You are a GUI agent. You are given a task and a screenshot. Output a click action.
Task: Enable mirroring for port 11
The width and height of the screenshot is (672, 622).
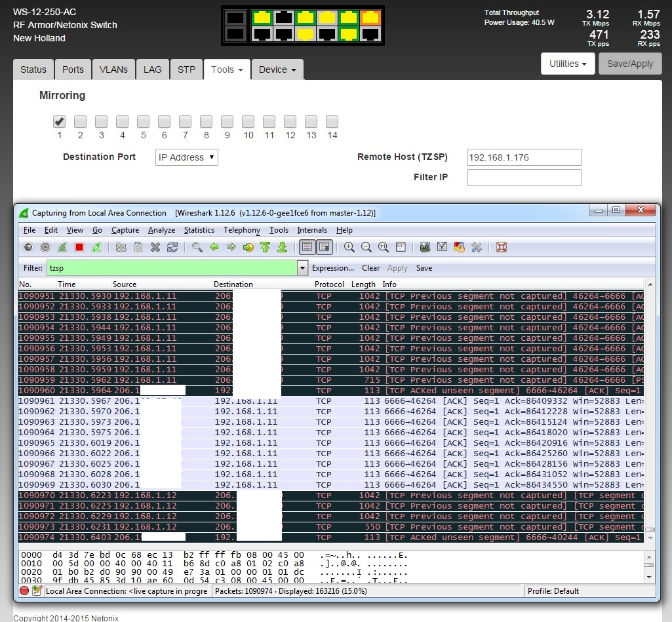pos(269,122)
